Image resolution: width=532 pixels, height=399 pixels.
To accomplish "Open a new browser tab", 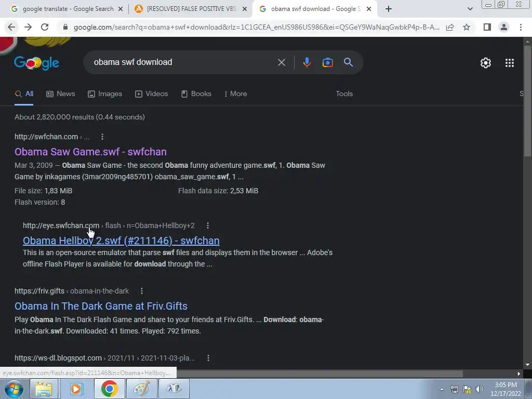I will (x=389, y=9).
